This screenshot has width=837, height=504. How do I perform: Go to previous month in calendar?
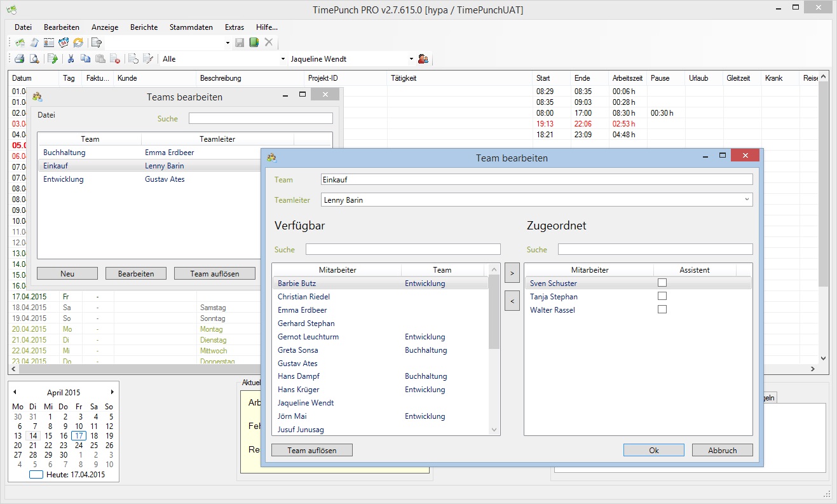pos(15,392)
